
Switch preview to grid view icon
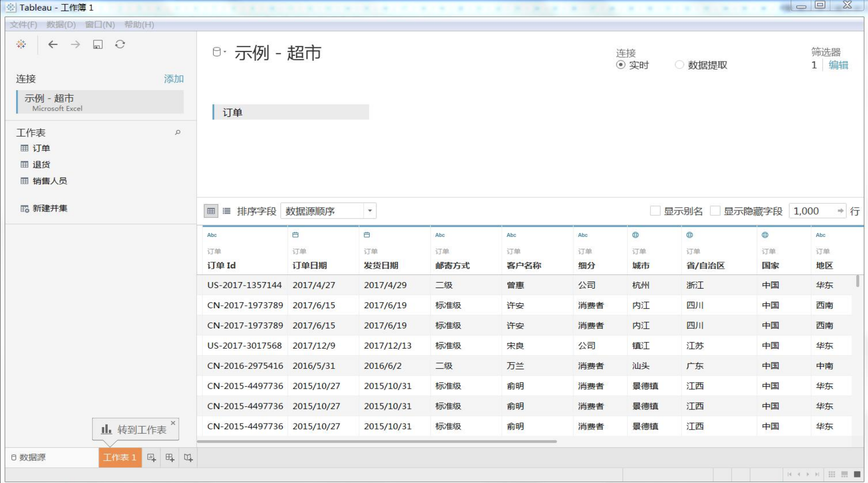tap(211, 211)
